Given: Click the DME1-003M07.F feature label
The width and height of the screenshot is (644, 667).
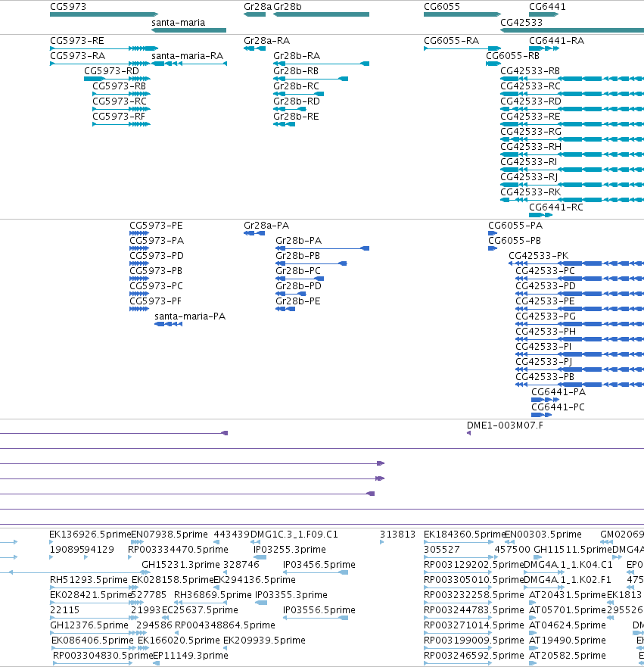Looking at the screenshot, I should point(505,425).
